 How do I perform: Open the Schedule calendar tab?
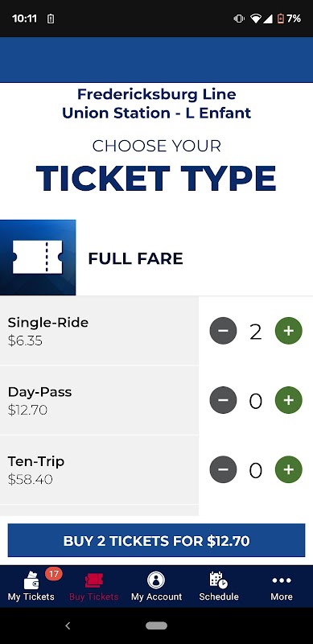point(219,586)
